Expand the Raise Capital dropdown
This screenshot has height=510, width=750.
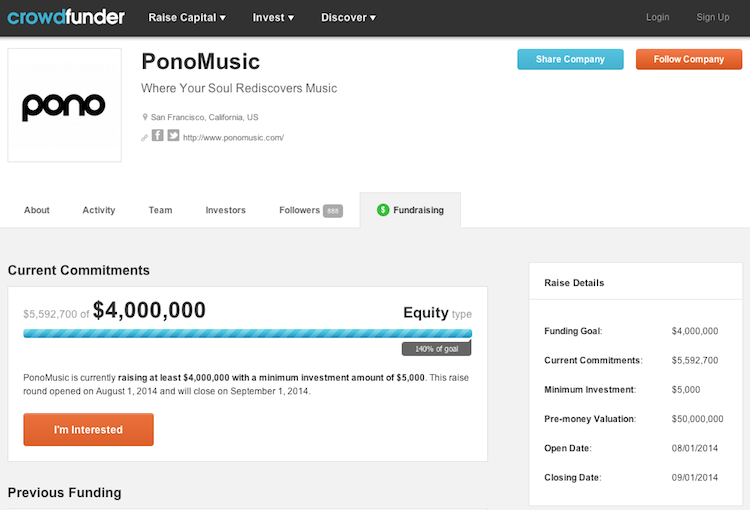pyautogui.click(x=187, y=18)
